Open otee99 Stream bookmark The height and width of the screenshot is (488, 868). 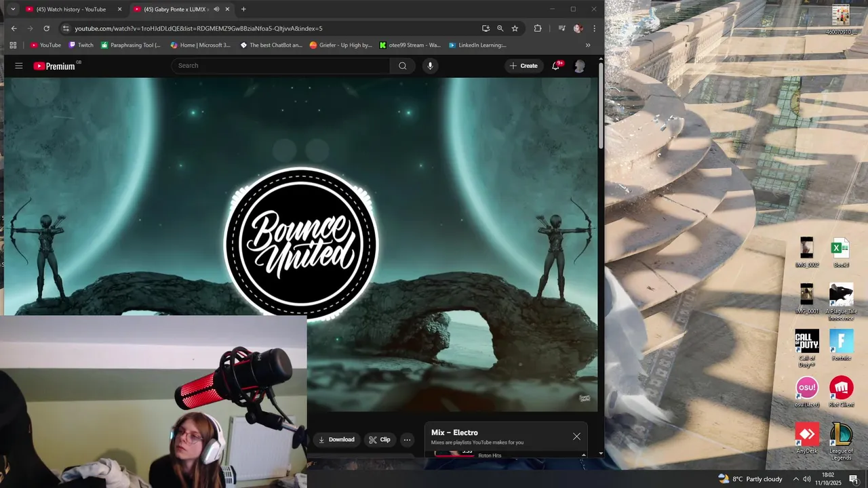pyautogui.click(x=410, y=45)
